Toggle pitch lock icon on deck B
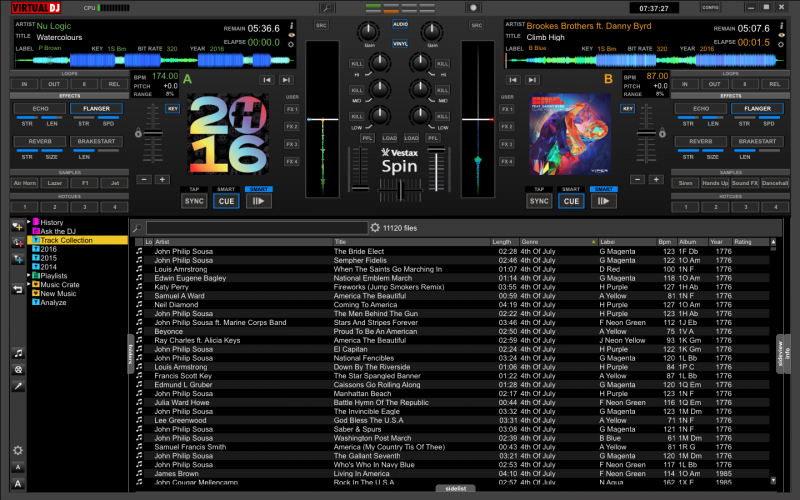Screen dimensions: 800x500 [x=662, y=133]
